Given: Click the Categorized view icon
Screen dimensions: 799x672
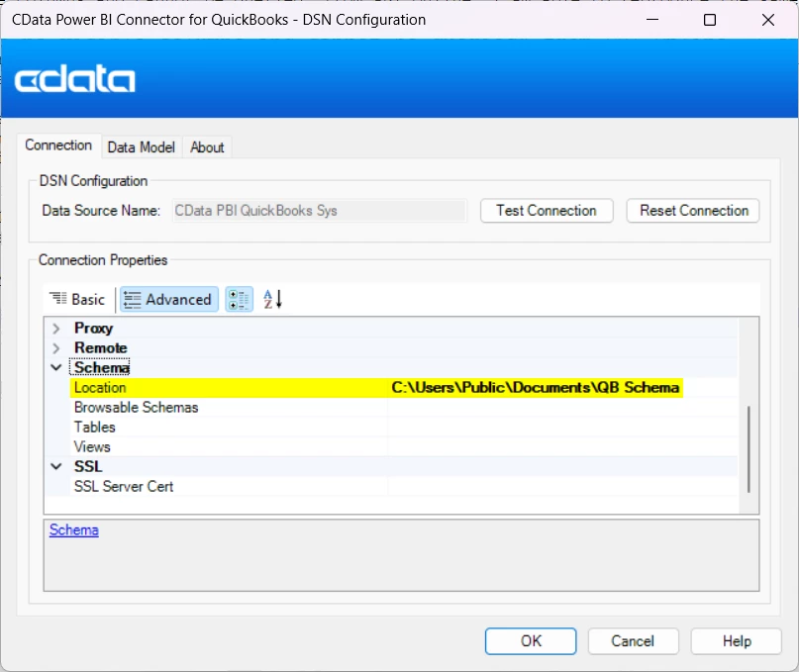Looking at the screenshot, I should coord(239,300).
